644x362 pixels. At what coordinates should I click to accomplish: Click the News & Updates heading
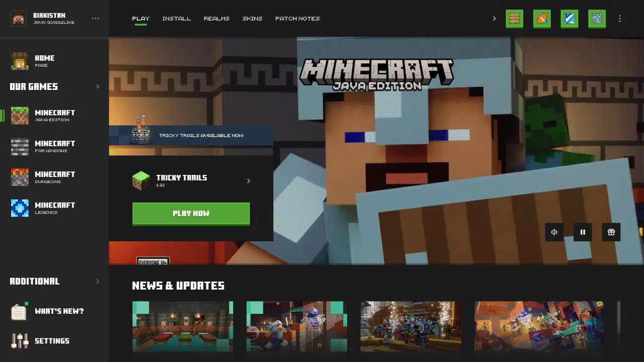178,286
